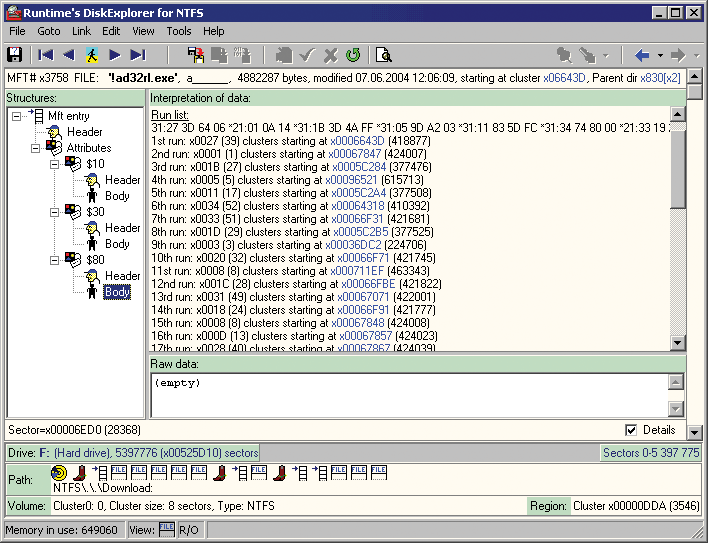Click the Sectors 0-5 397 775 range label
Viewport: 708px width, 543px height.
coord(651,453)
